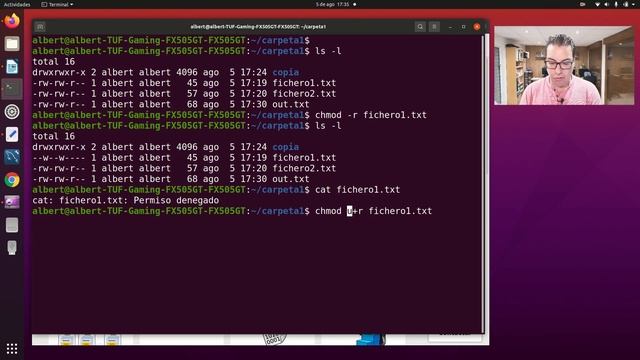
Task: Launch the blue network tool dock icon
Action: tap(12, 157)
